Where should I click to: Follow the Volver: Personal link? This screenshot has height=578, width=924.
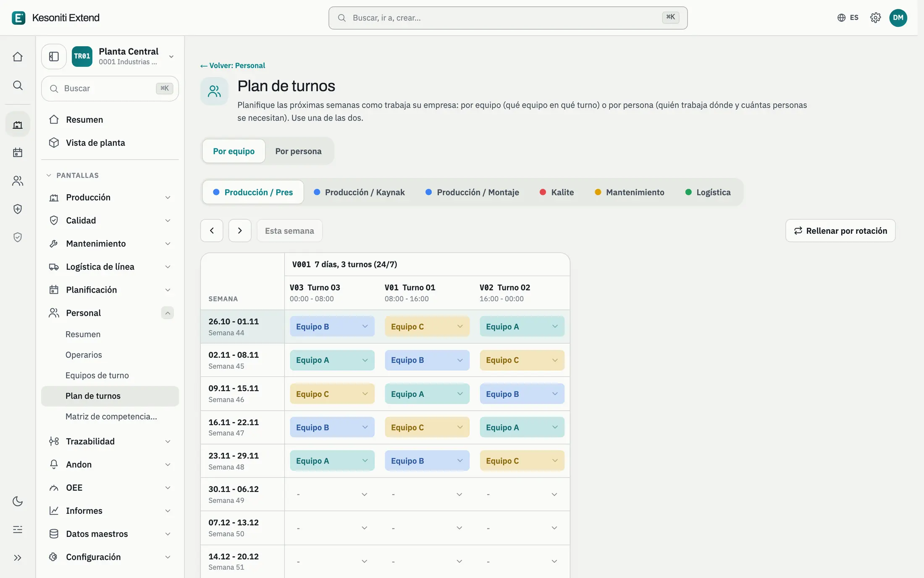tap(233, 66)
